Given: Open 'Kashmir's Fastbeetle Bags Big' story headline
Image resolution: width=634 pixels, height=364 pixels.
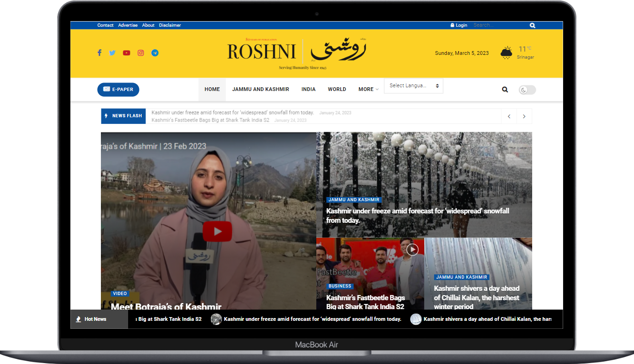Looking at the screenshot, I should pos(366,302).
